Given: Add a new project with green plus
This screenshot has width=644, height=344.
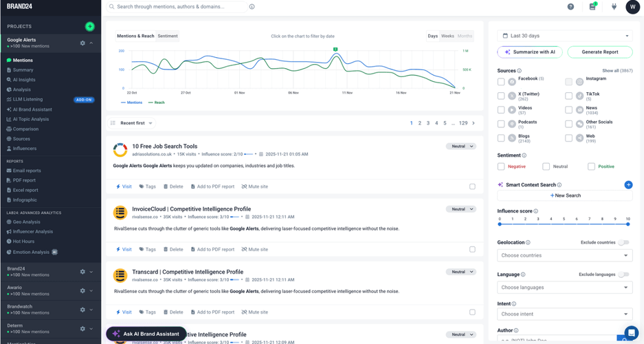Looking at the screenshot, I should tap(89, 26).
